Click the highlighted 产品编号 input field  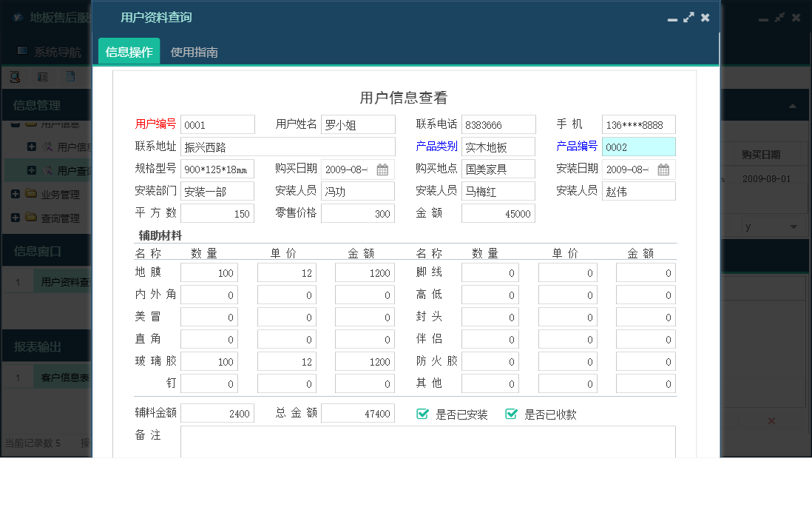[637, 147]
